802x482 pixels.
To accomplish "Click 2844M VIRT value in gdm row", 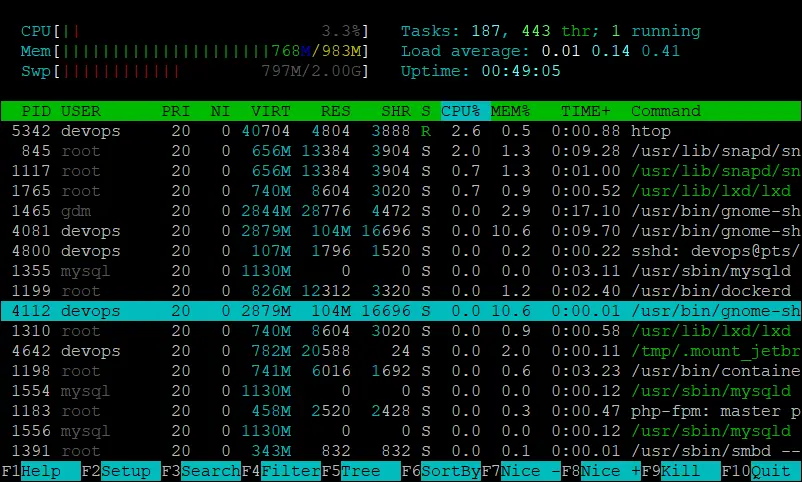I will click(x=266, y=211).
